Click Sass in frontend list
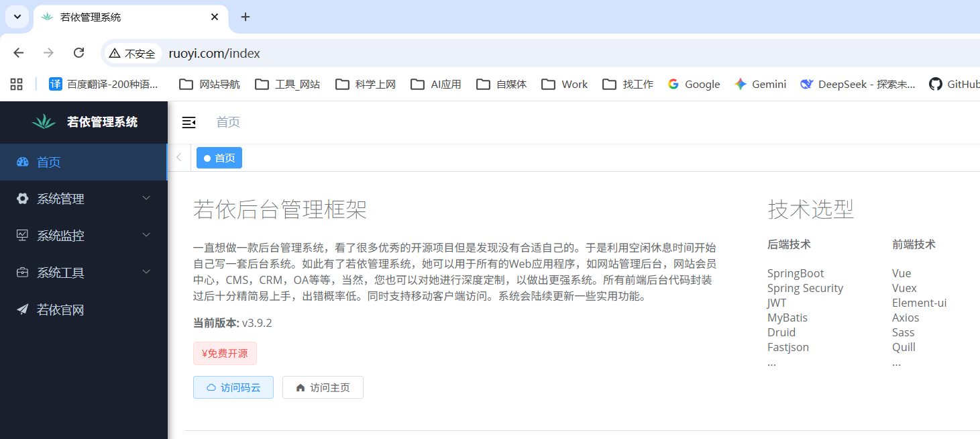980x439 pixels. pyautogui.click(x=903, y=332)
